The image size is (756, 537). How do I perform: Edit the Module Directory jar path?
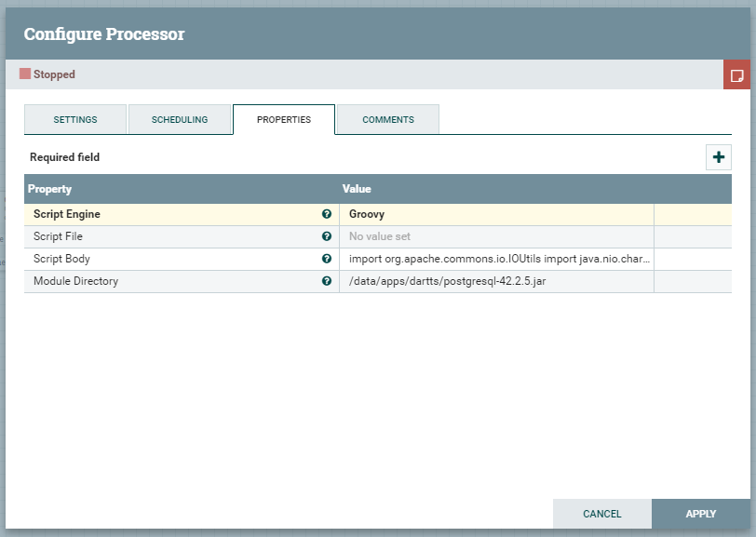pos(496,281)
